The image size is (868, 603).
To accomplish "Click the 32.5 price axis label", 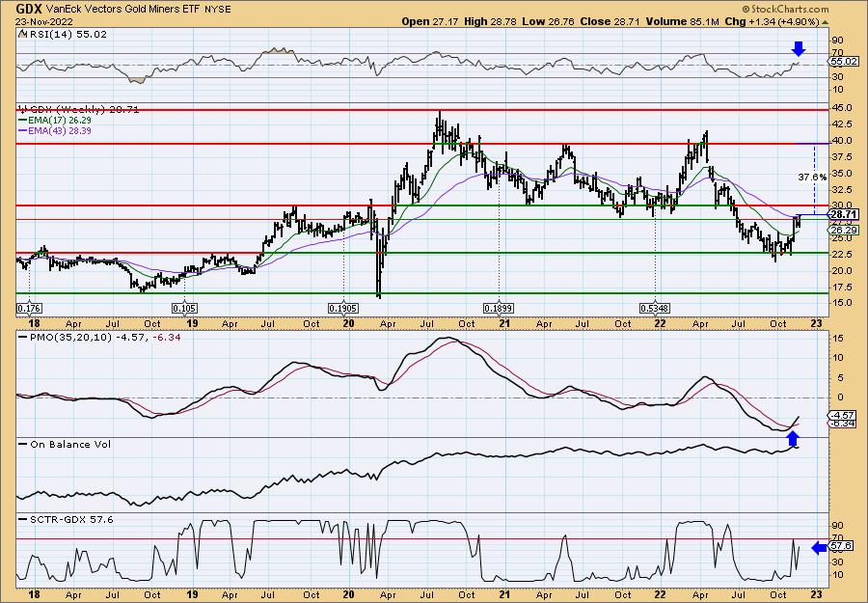I will tap(840, 190).
